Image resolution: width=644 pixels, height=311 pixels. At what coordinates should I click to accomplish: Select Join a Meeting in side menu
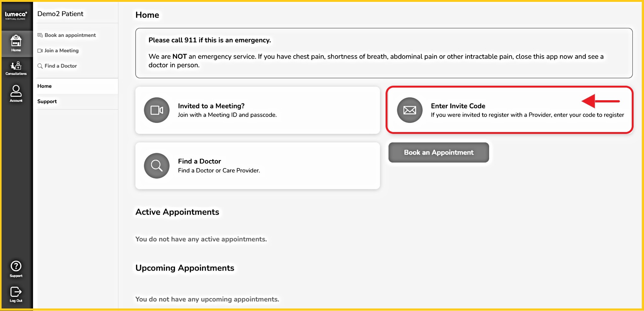(61, 50)
